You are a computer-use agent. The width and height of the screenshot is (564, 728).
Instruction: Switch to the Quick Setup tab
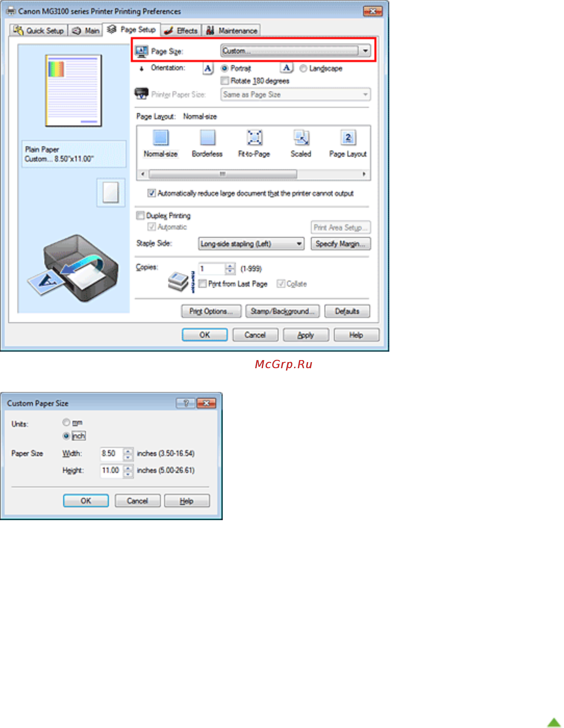click(x=39, y=30)
